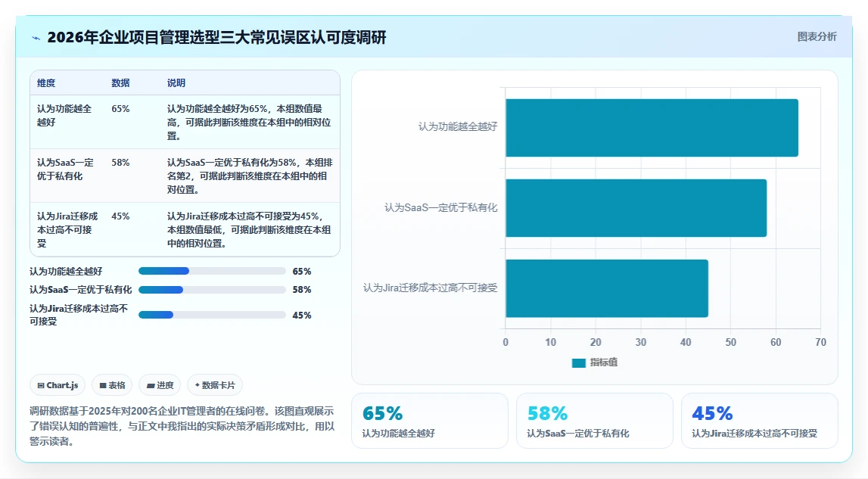Click the 58% label beside progress bar
Image resolution: width=868 pixels, height=479 pixels.
tap(302, 290)
